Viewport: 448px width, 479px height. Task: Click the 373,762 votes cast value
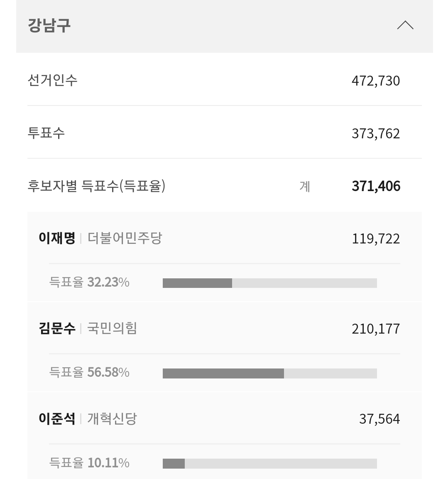pos(375,134)
